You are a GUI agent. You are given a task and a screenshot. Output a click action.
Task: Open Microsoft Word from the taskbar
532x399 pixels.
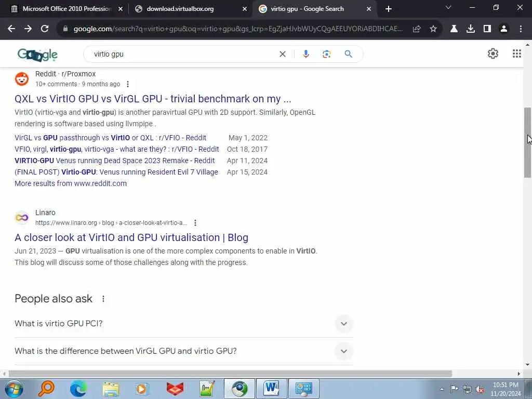point(271,389)
